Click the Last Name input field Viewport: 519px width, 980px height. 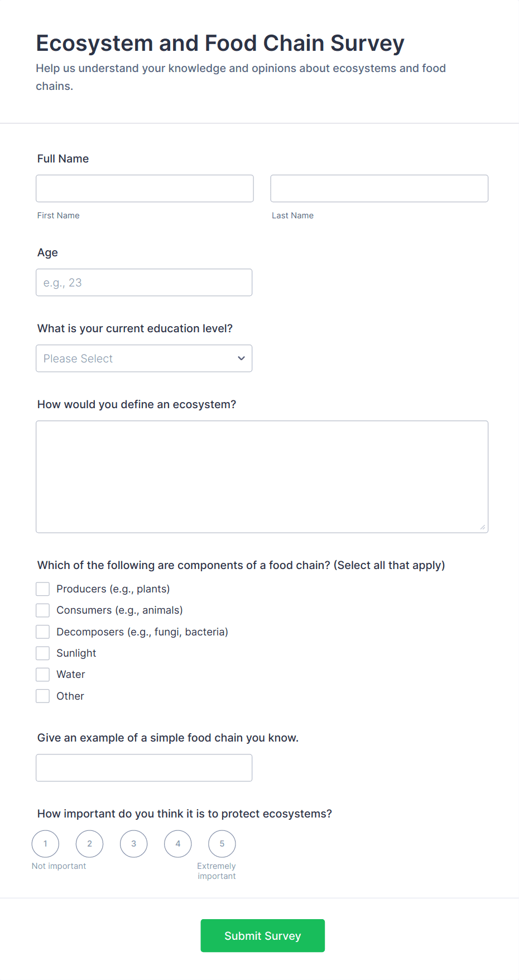379,189
